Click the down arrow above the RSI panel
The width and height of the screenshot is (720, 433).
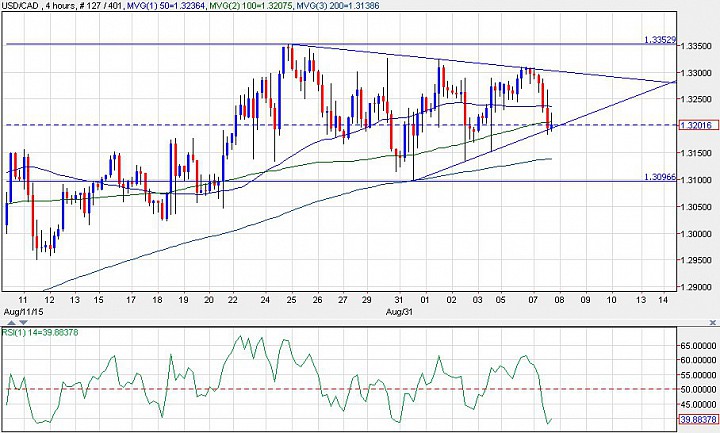(x=23, y=323)
